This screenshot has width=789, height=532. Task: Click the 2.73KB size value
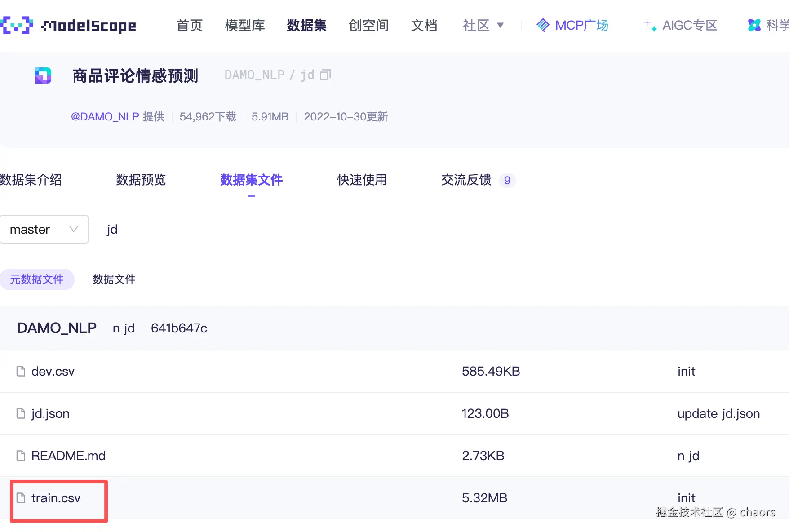point(483,456)
